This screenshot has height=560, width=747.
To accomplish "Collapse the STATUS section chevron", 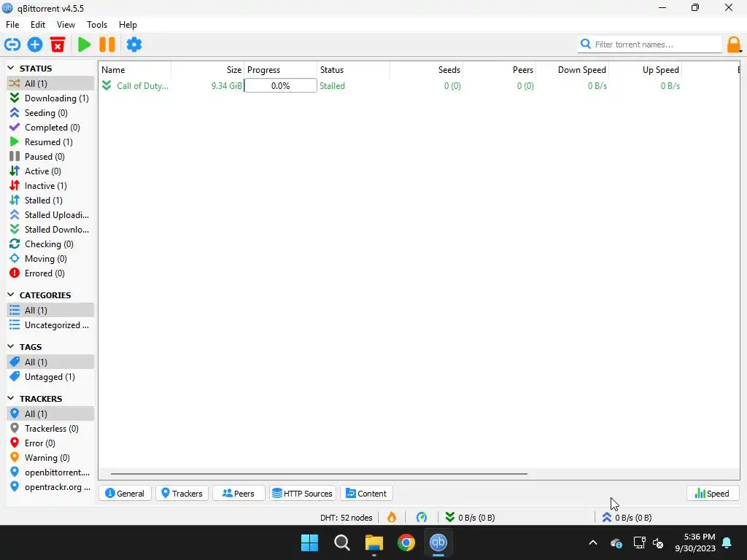I will 11,69.
